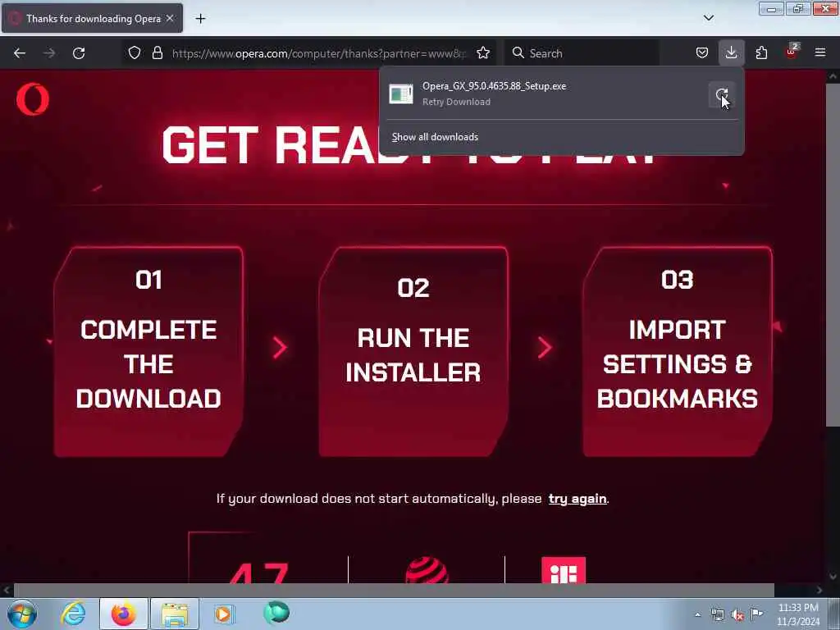
Task: Retry the Opera GX setup download
Action: pyautogui.click(x=722, y=95)
